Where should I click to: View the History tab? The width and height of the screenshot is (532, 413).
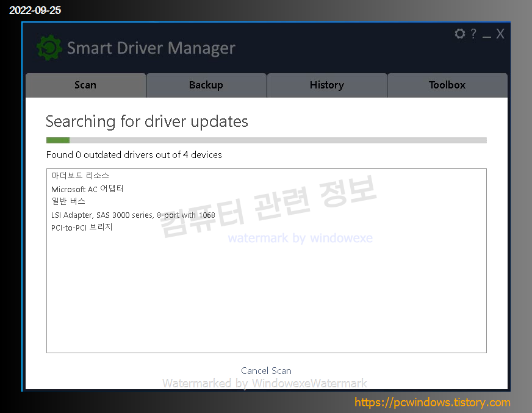(x=327, y=85)
